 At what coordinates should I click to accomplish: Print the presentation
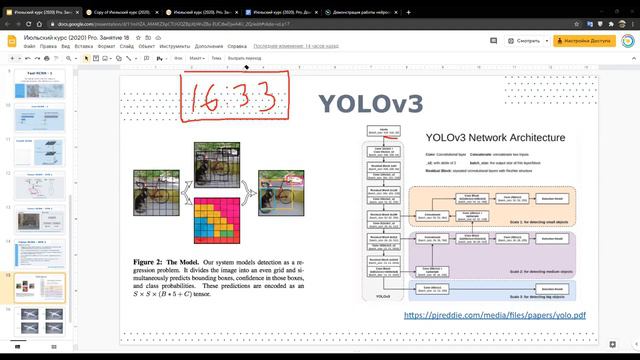tap(47, 58)
